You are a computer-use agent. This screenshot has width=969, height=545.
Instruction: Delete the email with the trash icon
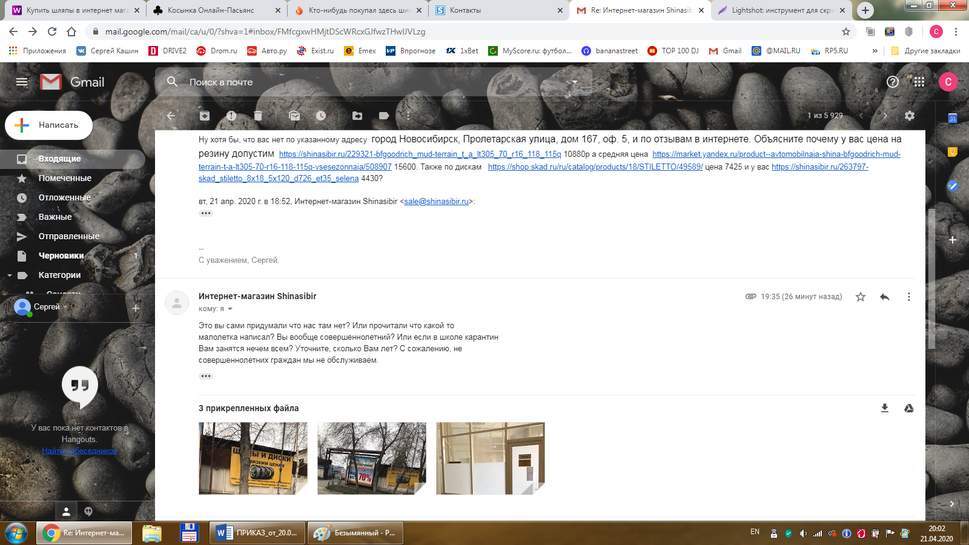click(258, 116)
